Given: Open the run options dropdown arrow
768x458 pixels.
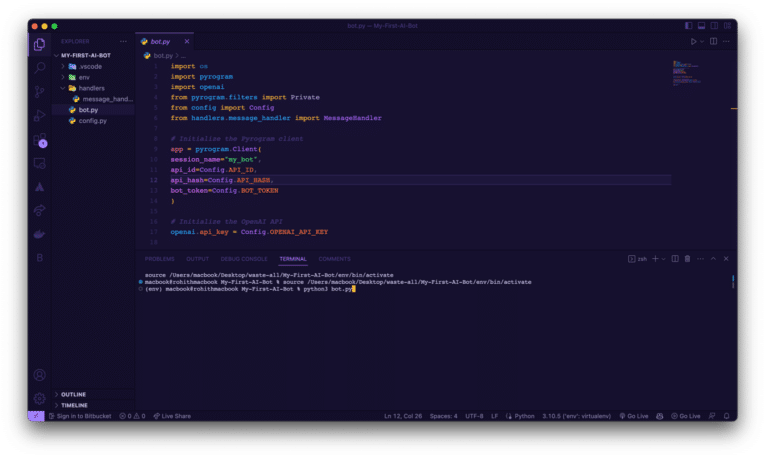Looking at the screenshot, I should tap(702, 41).
